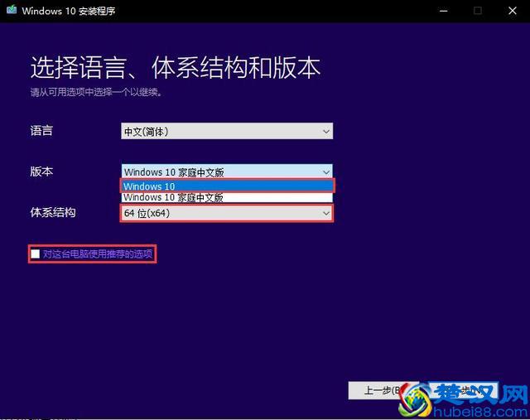Select the highlighted Windows 10 option
The height and width of the screenshot is (420, 530).
(x=227, y=186)
